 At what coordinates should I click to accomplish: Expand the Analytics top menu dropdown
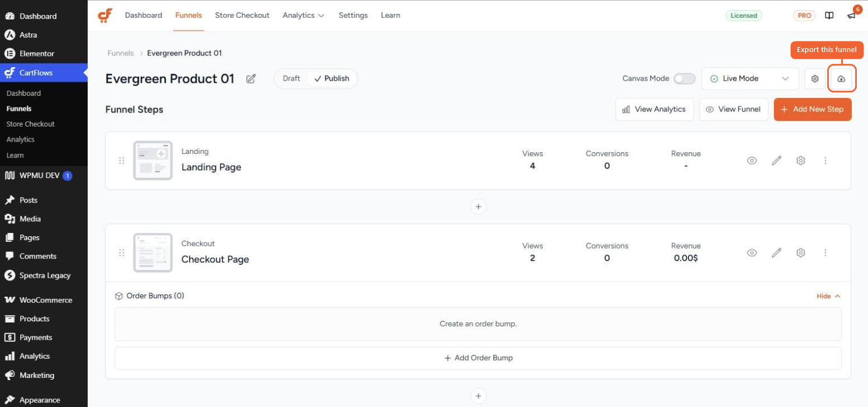pos(303,15)
